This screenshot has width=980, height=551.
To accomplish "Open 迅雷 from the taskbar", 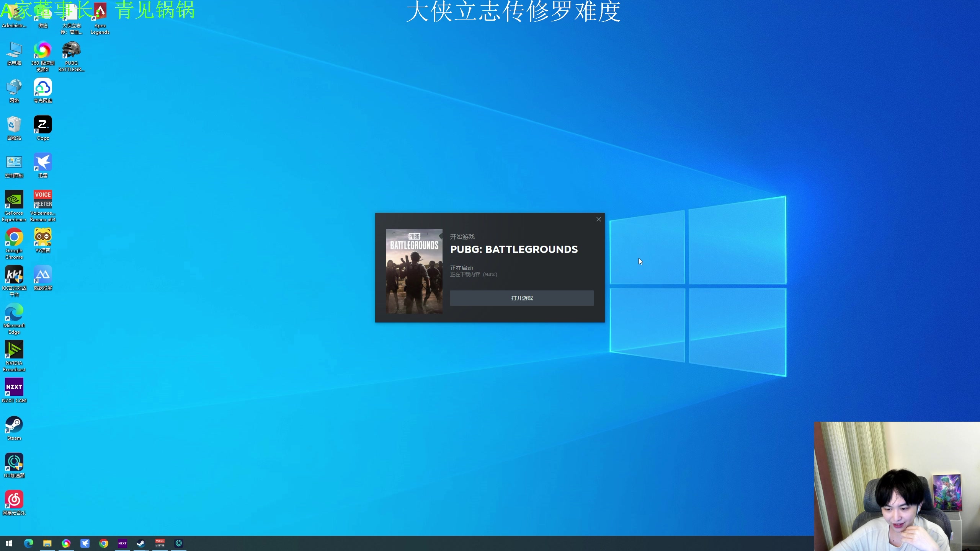I will 85,543.
